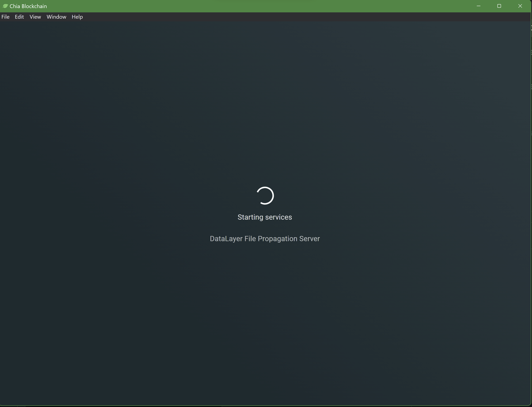Open the Edit menu
532x407 pixels.
tap(19, 17)
